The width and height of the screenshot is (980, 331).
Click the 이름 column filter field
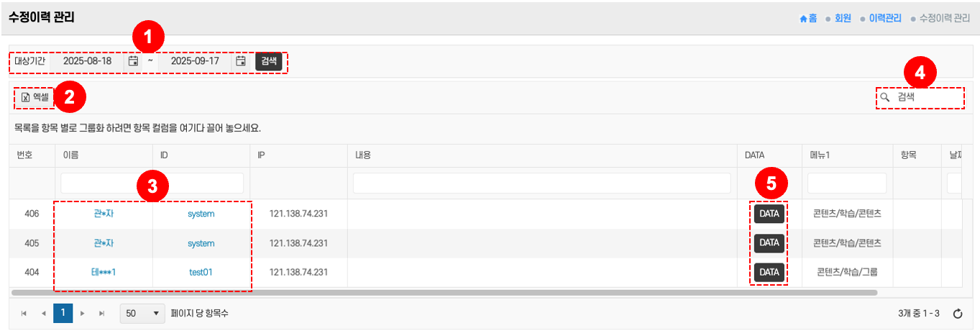coord(104,183)
